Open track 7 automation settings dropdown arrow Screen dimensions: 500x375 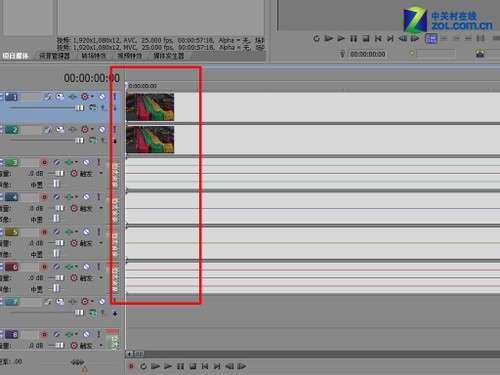(92, 301)
